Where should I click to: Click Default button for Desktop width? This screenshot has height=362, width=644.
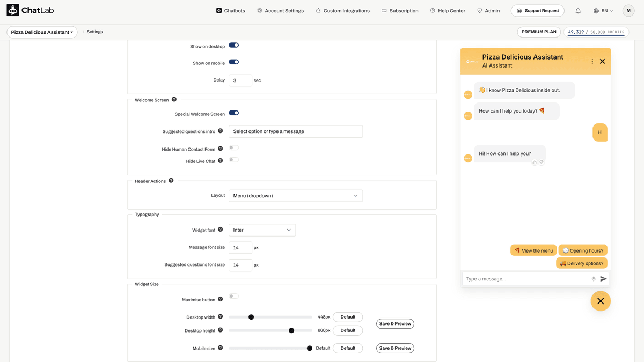click(x=348, y=317)
